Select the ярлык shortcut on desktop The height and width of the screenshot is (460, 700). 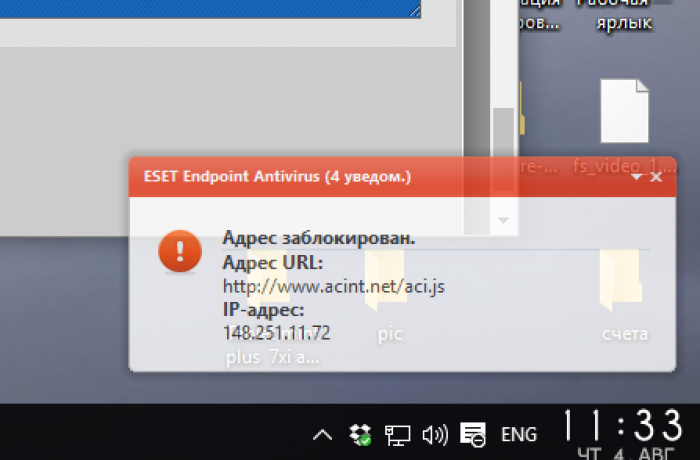(624, 22)
